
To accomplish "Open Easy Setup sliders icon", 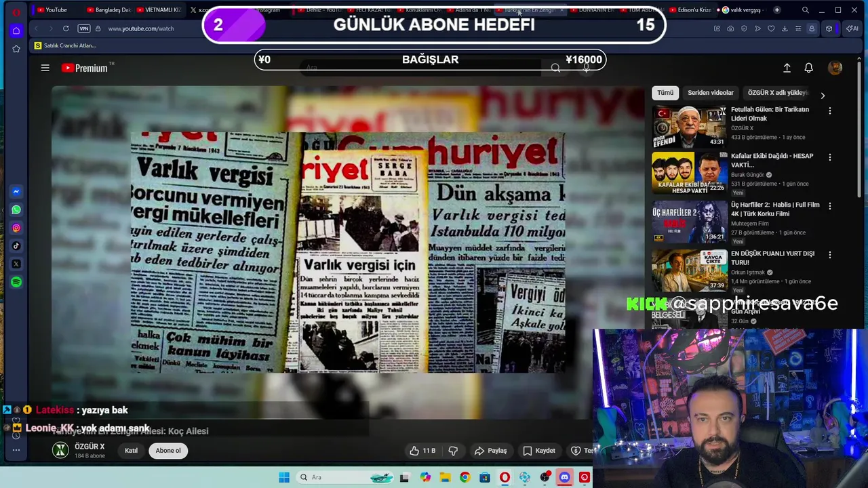I will (x=798, y=28).
